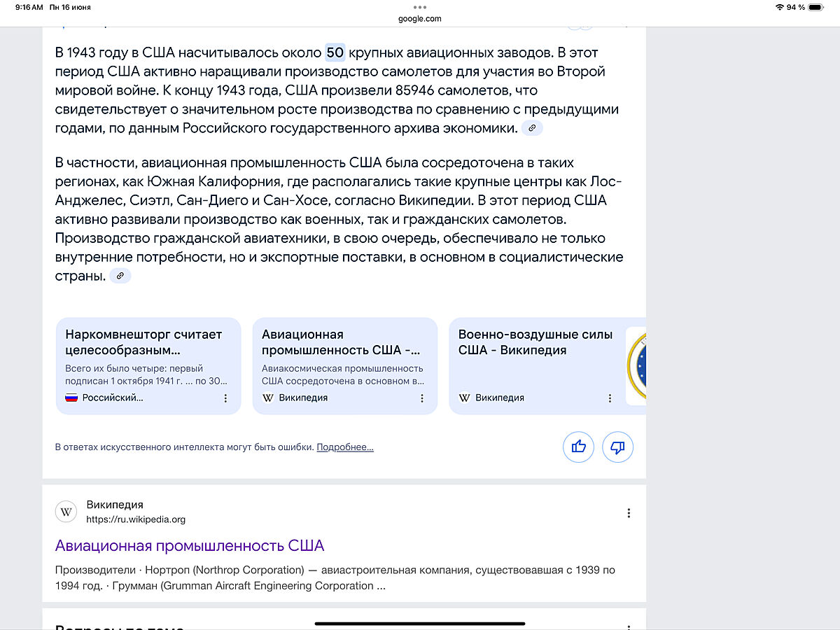Image resolution: width=840 pixels, height=630 pixels.
Task: Open options for Наркомвнешторг source card
Action: (225, 398)
